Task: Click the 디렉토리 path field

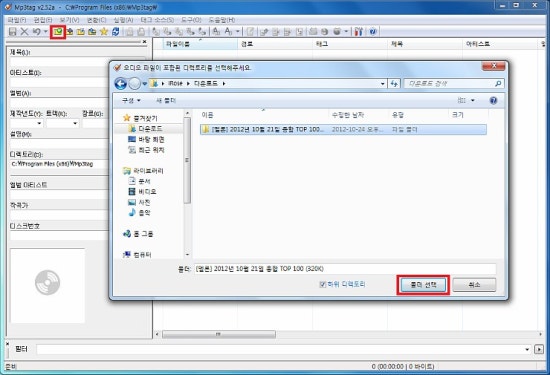Action: click(59, 164)
